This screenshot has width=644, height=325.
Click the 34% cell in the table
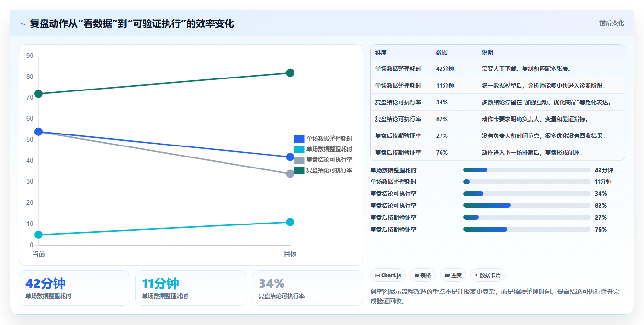coord(442,102)
